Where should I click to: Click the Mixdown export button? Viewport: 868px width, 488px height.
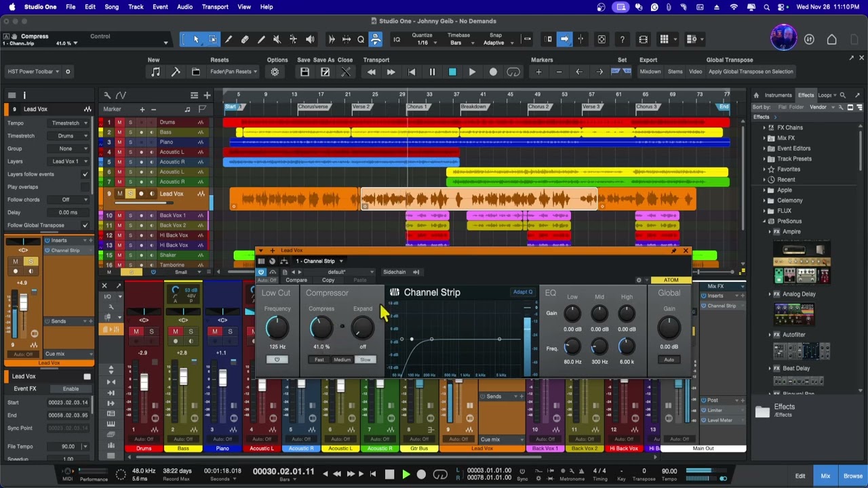point(650,72)
